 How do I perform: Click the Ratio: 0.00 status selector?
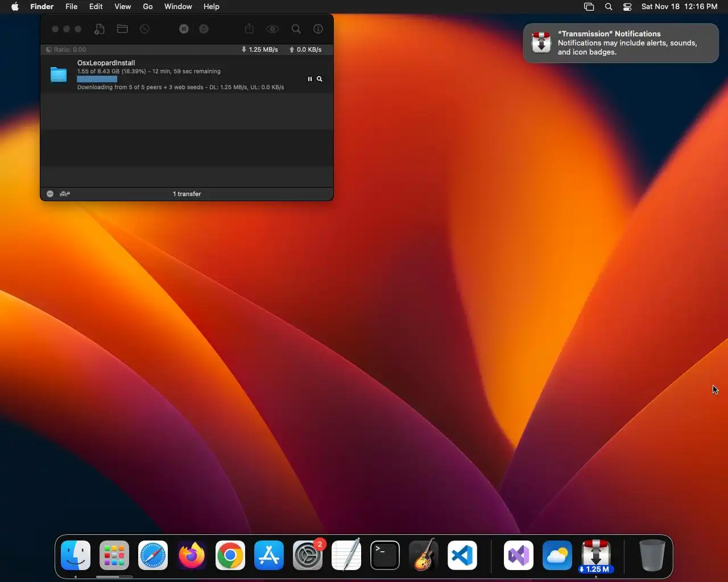point(66,49)
